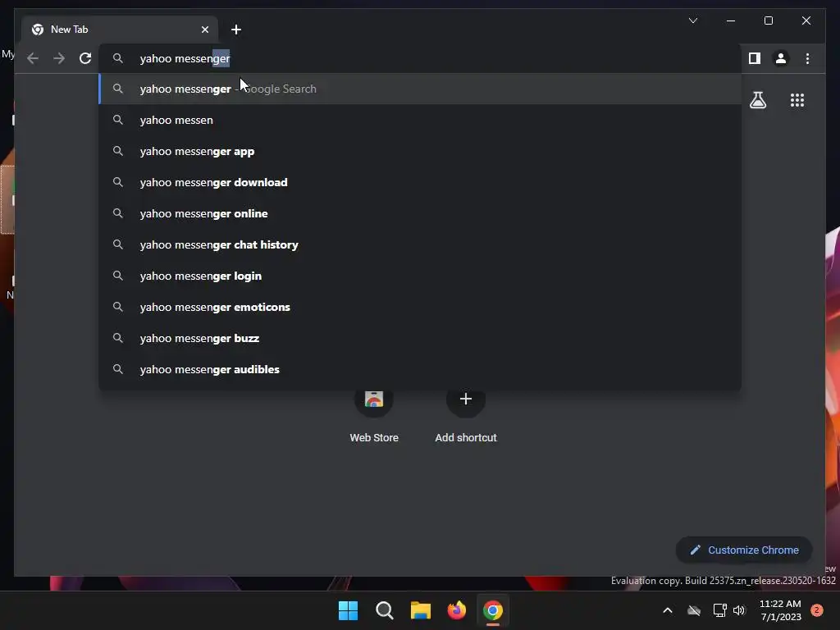840x630 pixels.
Task: Maximize the Chrome window
Action: tap(768, 21)
